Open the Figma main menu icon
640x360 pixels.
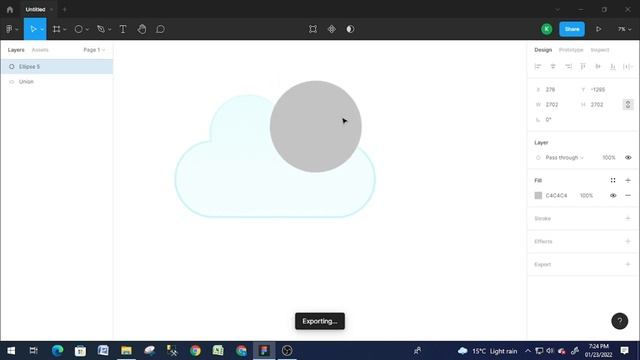[9, 29]
